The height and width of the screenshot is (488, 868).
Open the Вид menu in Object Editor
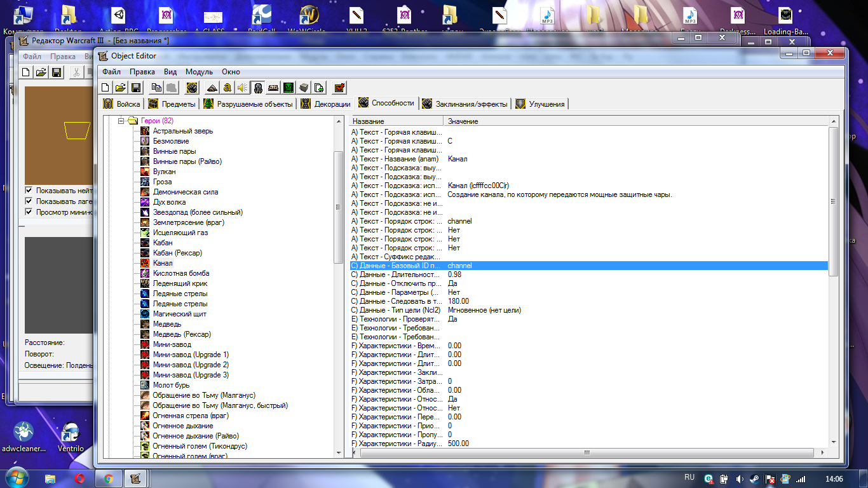[170, 72]
